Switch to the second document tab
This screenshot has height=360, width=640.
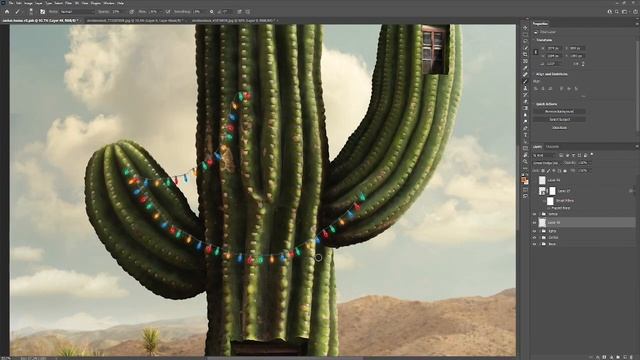tap(135, 20)
